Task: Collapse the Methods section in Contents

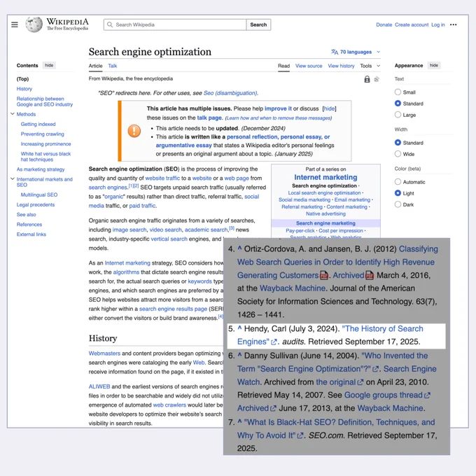Action: pos(13,114)
